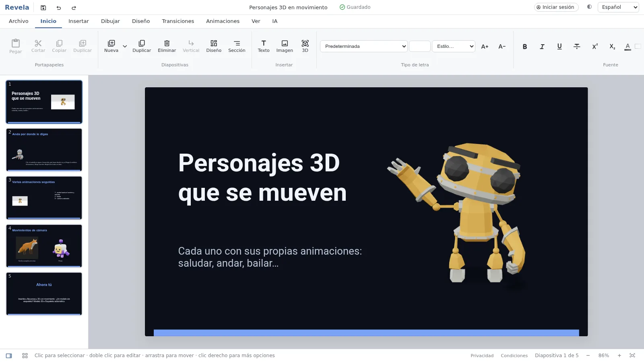Toggle the slide panel sidebar icon
This screenshot has width=644, height=362.
click(x=9, y=356)
